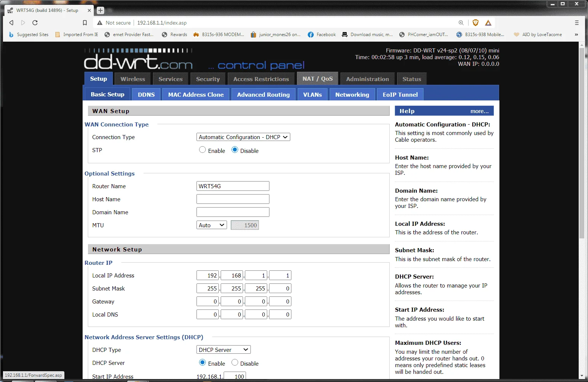This screenshot has height=382, width=588.
Task: Open the Brave Shields lion icon
Action: click(x=475, y=23)
